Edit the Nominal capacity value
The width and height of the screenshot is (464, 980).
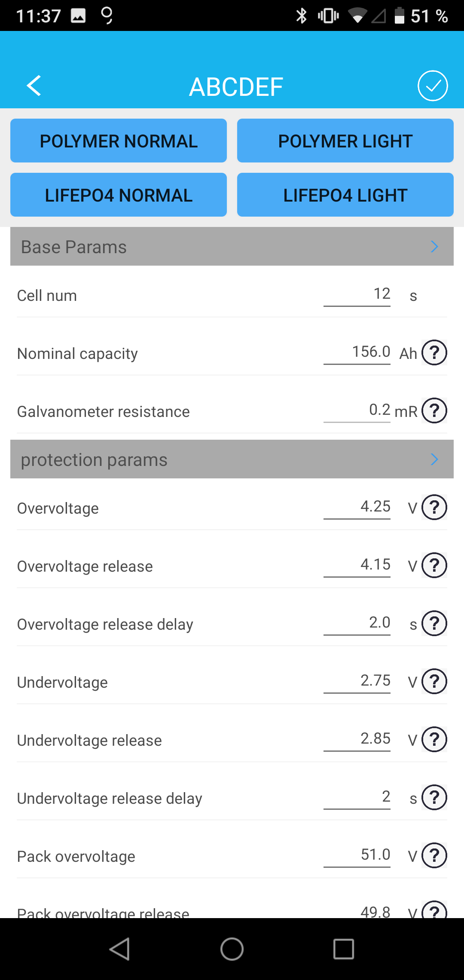coord(357,352)
